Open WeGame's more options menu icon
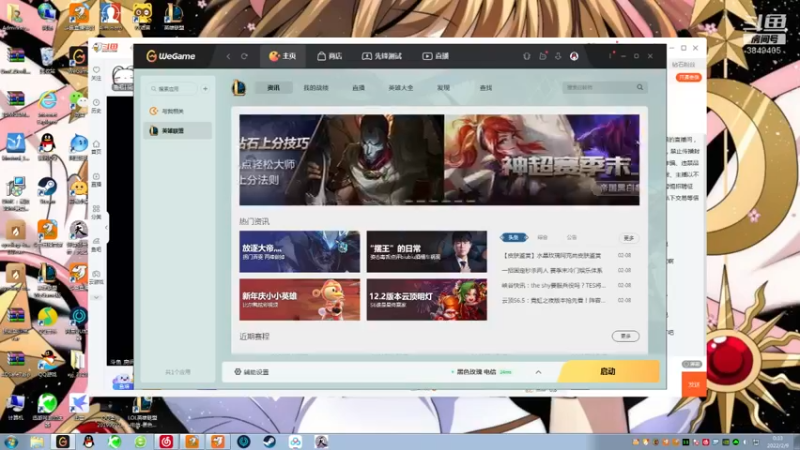The height and width of the screenshot is (450, 800). point(610,56)
